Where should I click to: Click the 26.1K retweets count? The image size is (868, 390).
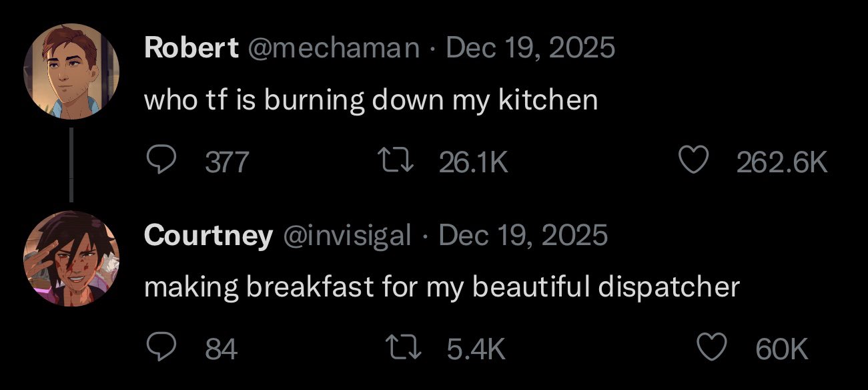[474, 162]
